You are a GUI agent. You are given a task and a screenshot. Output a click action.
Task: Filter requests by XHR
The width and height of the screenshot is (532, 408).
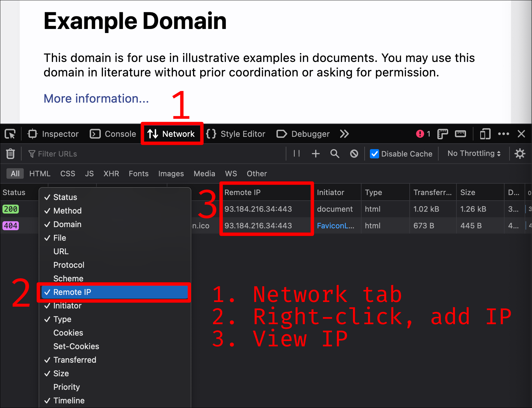111,174
